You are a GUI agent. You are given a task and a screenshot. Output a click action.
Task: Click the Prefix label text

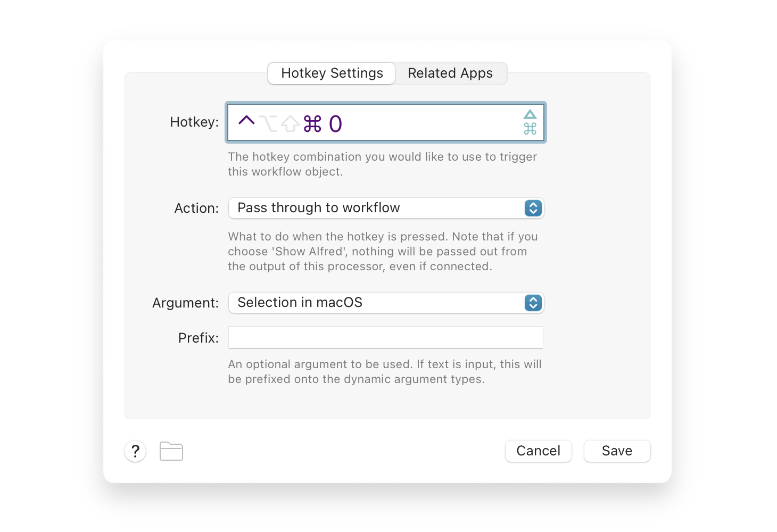198,338
